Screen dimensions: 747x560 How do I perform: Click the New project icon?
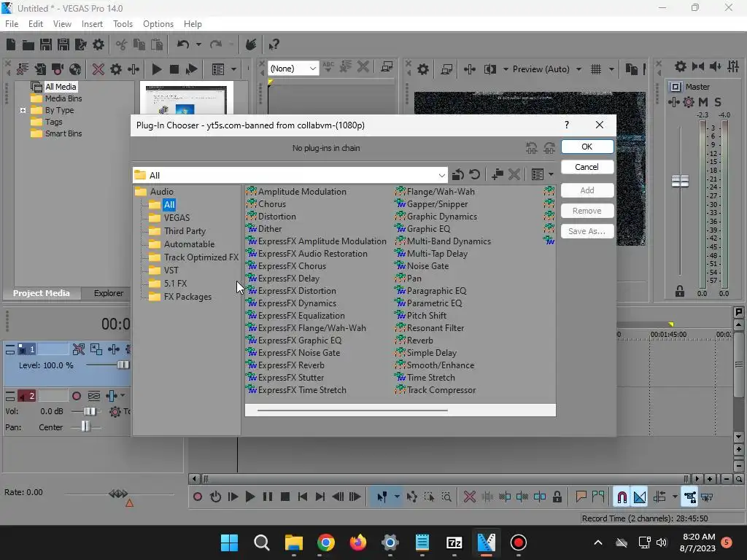tap(11, 44)
